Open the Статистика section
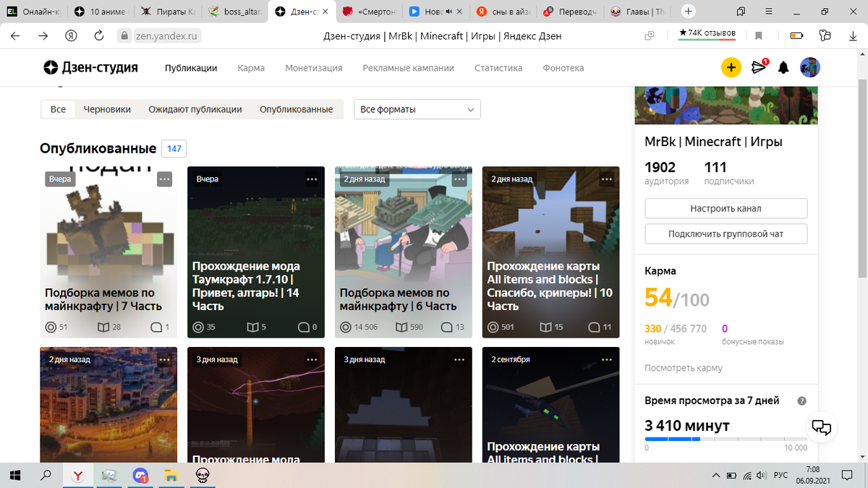The width and height of the screenshot is (868, 488). (x=498, y=68)
